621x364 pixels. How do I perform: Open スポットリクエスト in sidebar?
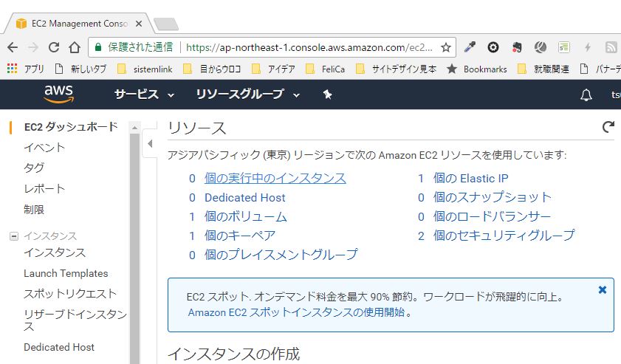[x=70, y=294]
